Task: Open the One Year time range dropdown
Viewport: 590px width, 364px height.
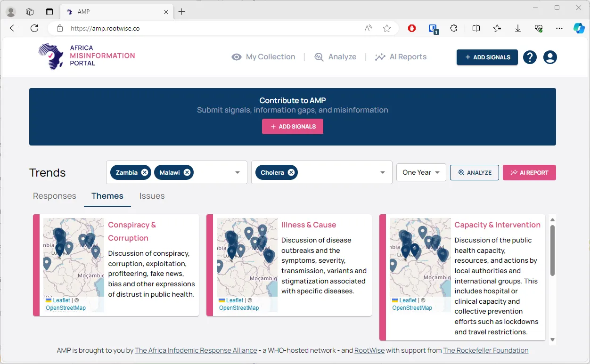Action: [421, 172]
